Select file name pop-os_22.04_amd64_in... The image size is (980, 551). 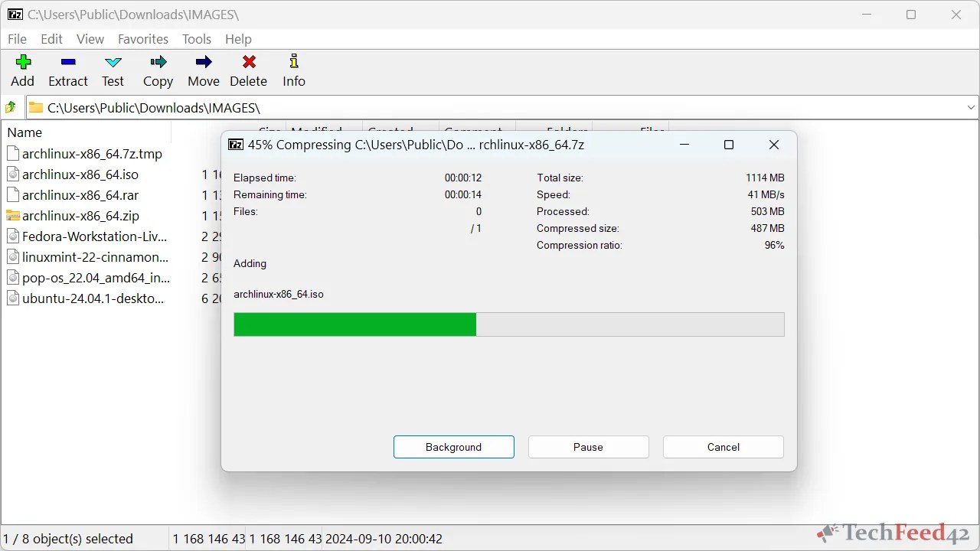coord(96,278)
